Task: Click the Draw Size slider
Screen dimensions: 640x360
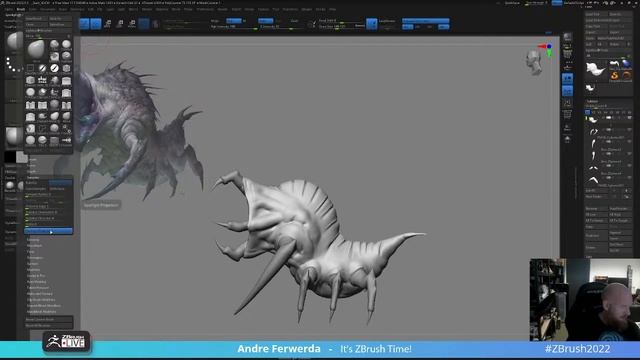Action: tap(336, 27)
